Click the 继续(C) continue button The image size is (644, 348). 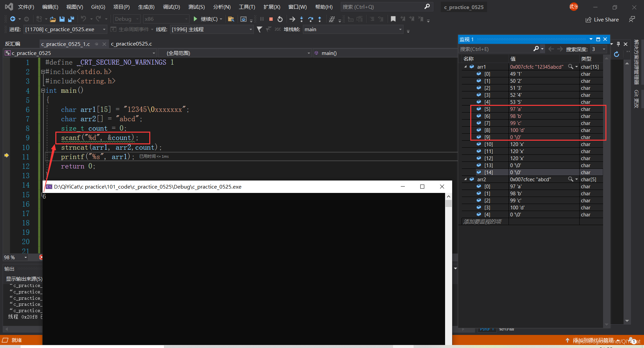(x=208, y=19)
